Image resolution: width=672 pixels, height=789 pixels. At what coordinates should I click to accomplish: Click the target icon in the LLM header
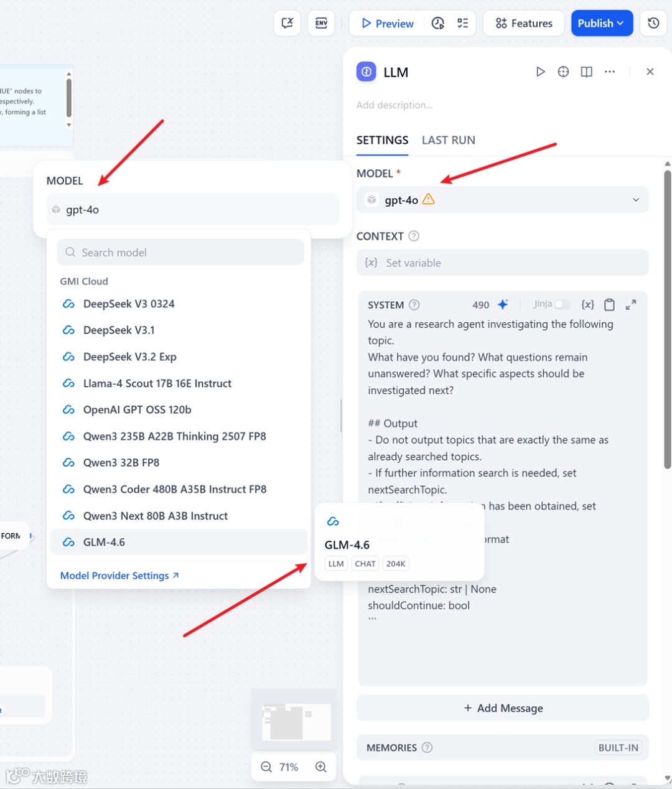click(x=563, y=72)
